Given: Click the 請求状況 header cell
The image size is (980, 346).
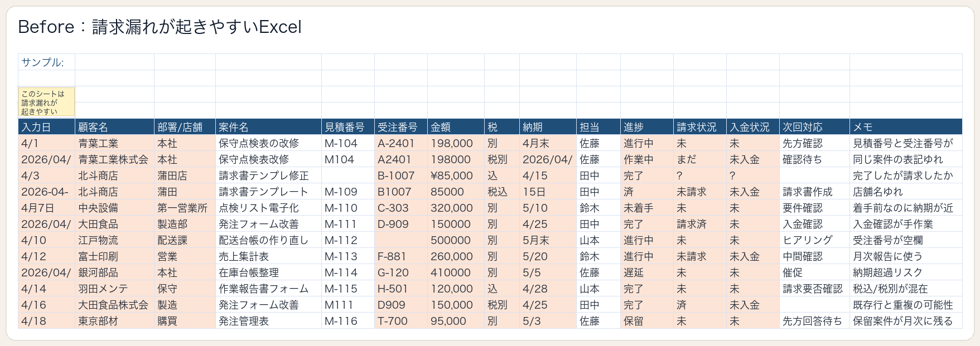Looking at the screenshot, I should click(700, 127).
